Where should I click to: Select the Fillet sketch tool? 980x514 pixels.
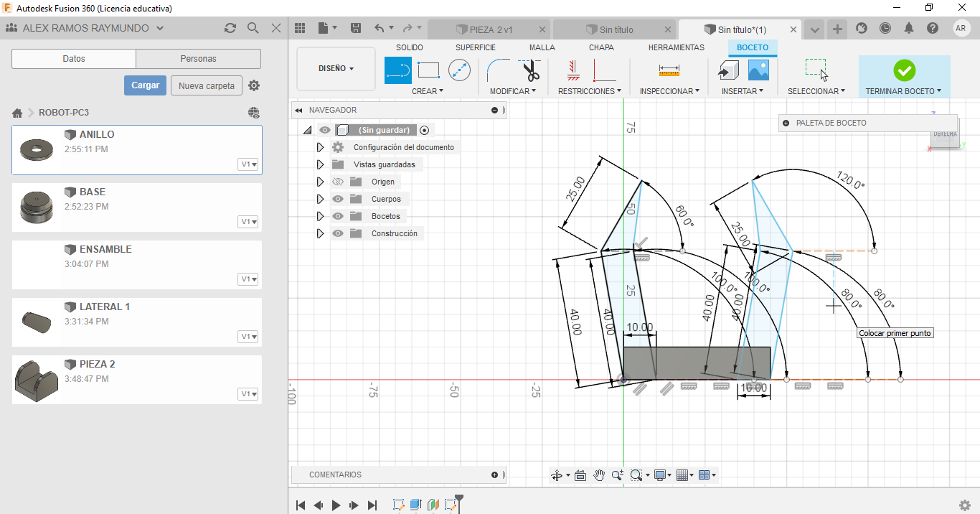pyautogui.click(x=499, y=70)
